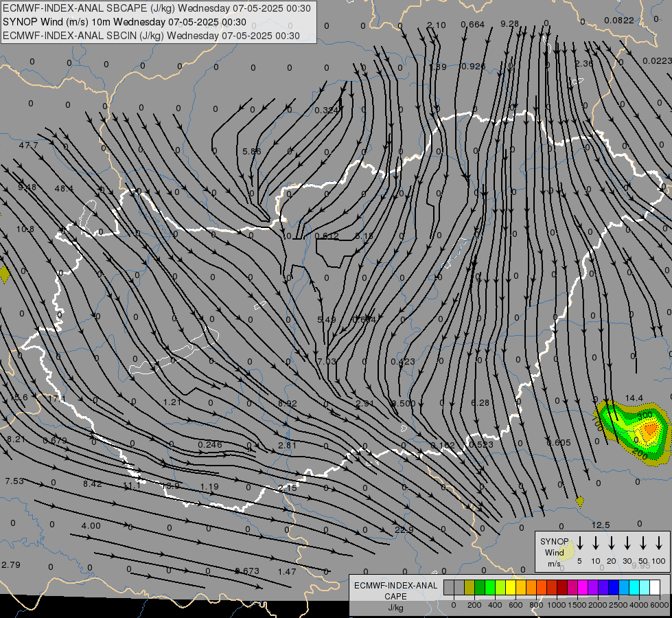This screenshot has height=618, width=672.
Task: Click the map value '2.81'
Action: point(287,445)
